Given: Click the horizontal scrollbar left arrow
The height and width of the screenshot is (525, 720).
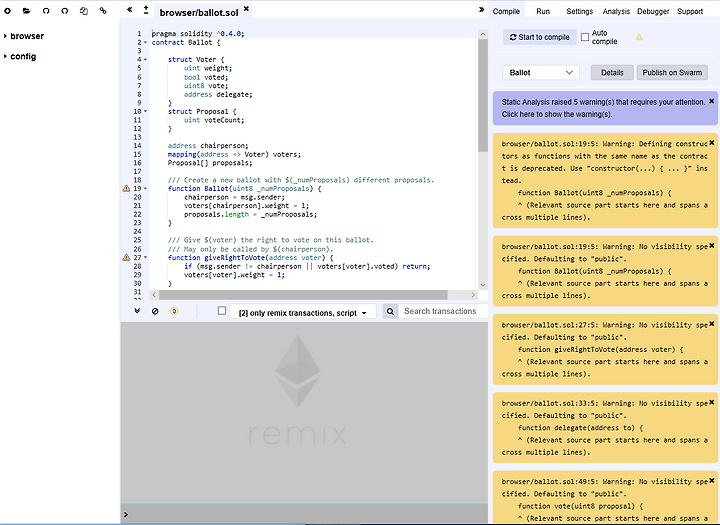Looking at the screenshot, I should (x=154, y=294).
